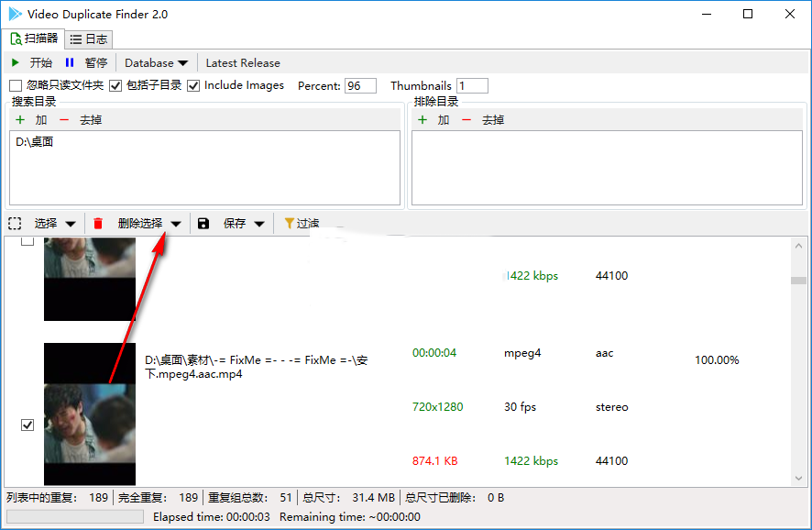Click the 重复组总数 51 status entry

(x=250, y=497)
